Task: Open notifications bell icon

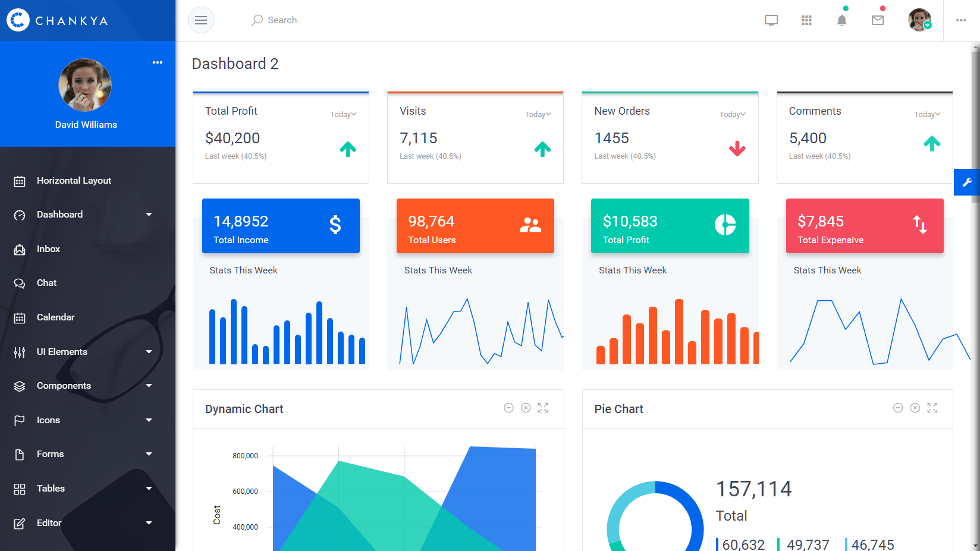Action: pos(841,20)
